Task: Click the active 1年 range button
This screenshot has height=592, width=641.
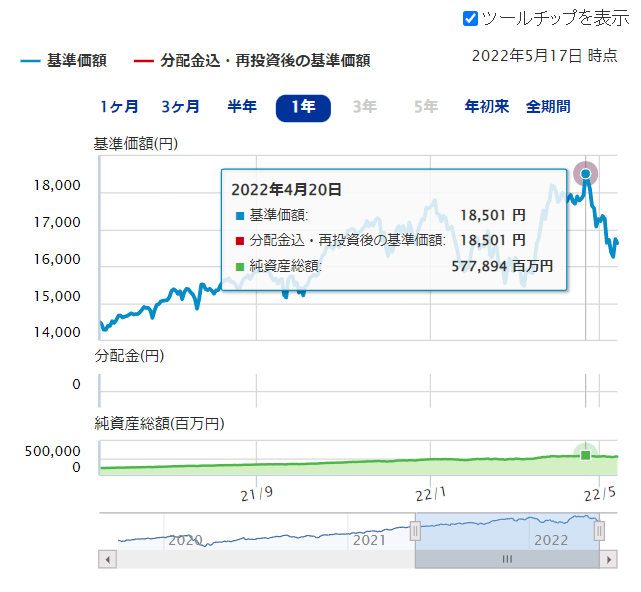Action: tap(303, 107)
